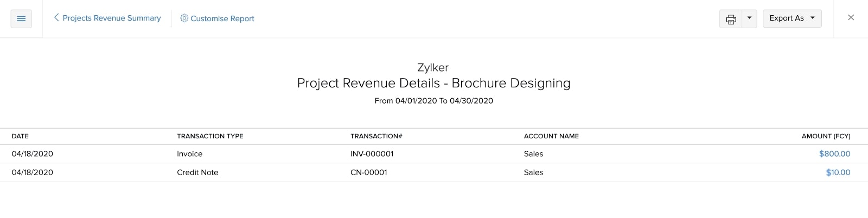868x218 pixels.
Task: Close the report with the X icon
Action: pos(851,18)
